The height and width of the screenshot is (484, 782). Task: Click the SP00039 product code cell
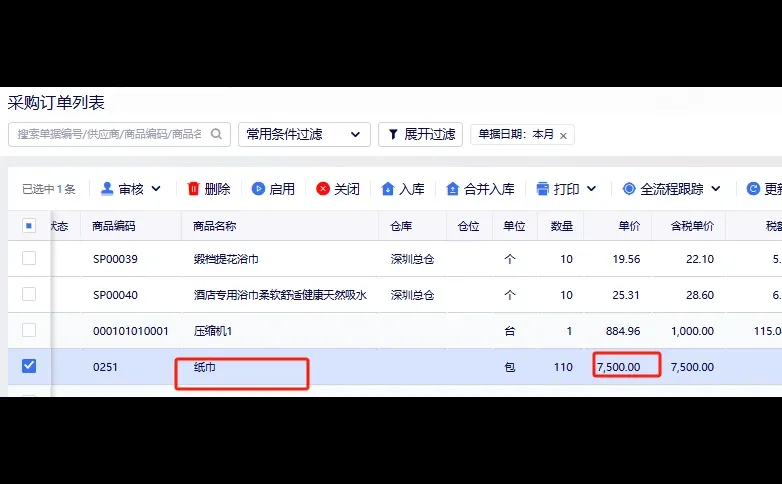click(x=115, y=259)
